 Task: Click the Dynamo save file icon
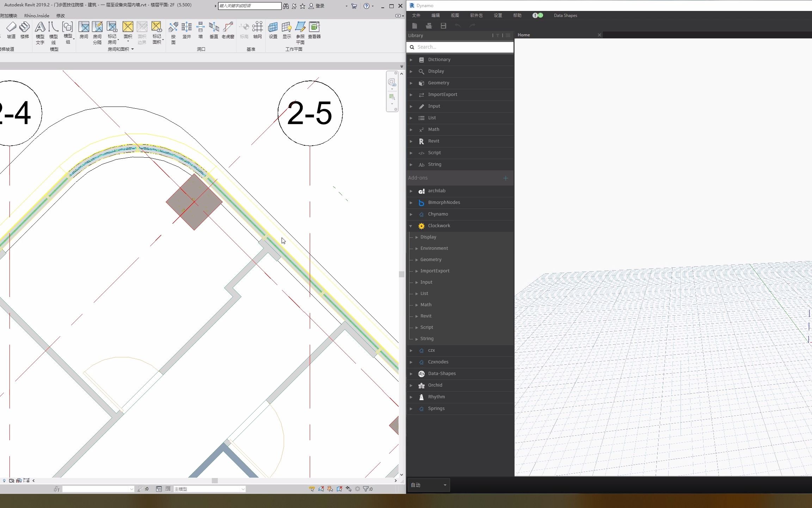[x=443, y=26]
